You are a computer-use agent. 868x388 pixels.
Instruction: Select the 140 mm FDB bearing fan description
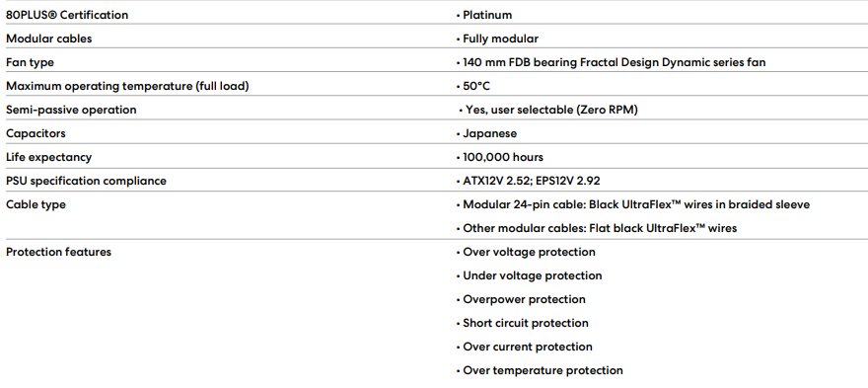(615, 62)
